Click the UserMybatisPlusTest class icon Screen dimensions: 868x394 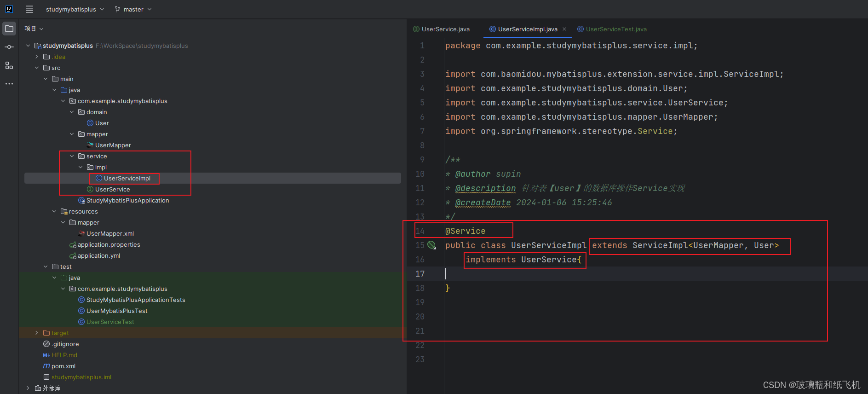81,311
